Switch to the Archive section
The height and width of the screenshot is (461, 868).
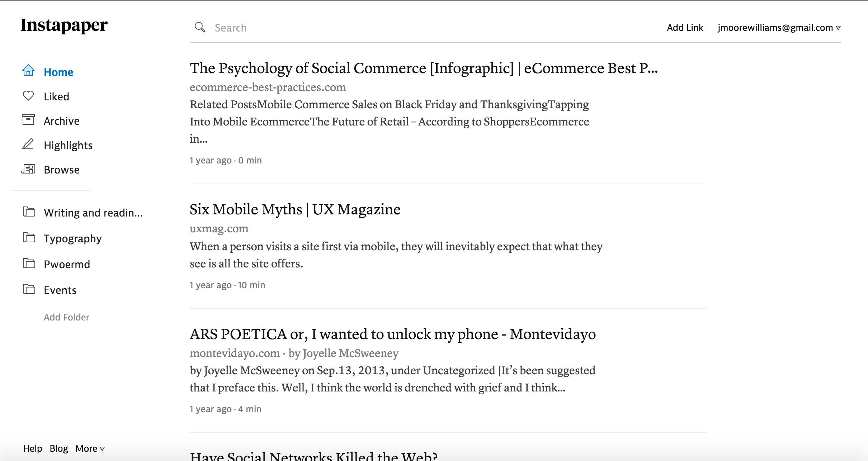click(x=61, y=121)
